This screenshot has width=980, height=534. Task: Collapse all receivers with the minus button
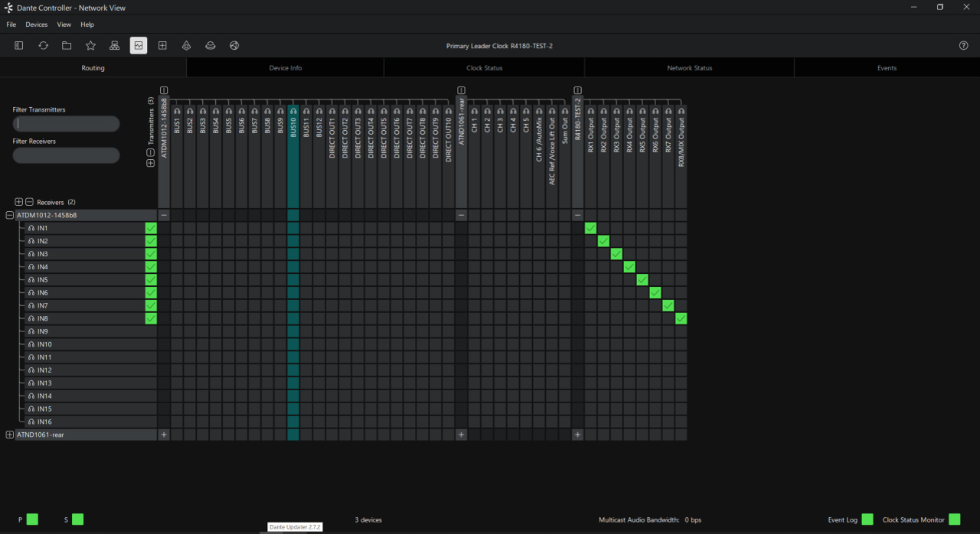click(29, 202)
